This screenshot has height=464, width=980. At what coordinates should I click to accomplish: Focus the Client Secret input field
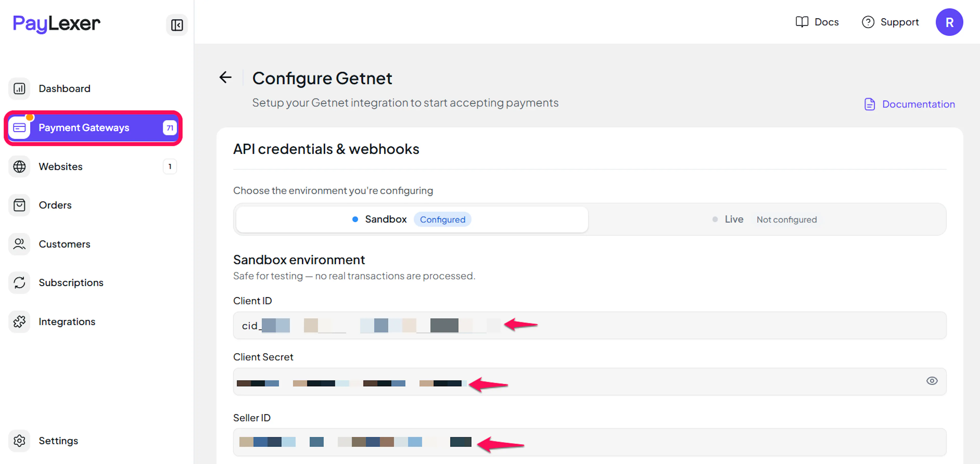pyautogui.click(x=590, y=381)
